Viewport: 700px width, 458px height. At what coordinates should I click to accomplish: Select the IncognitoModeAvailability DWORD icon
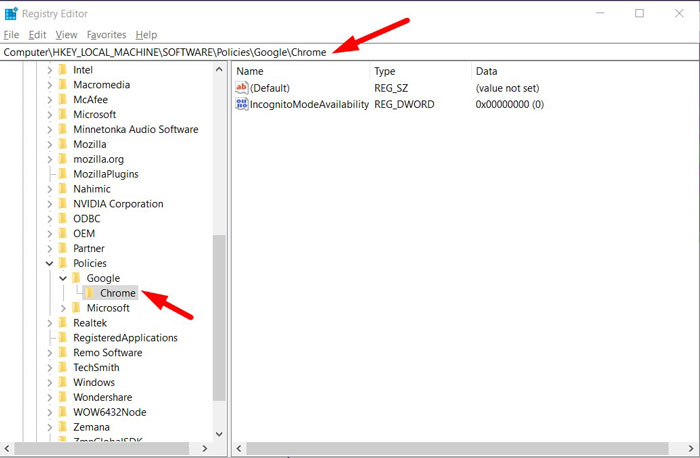tap(242, 104)
